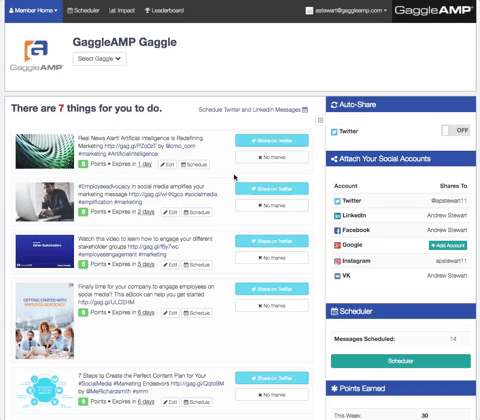This screenshot has height=420, width=480.
Task: Open the blue circle diagram thumbnail
Action: point(45,391)
